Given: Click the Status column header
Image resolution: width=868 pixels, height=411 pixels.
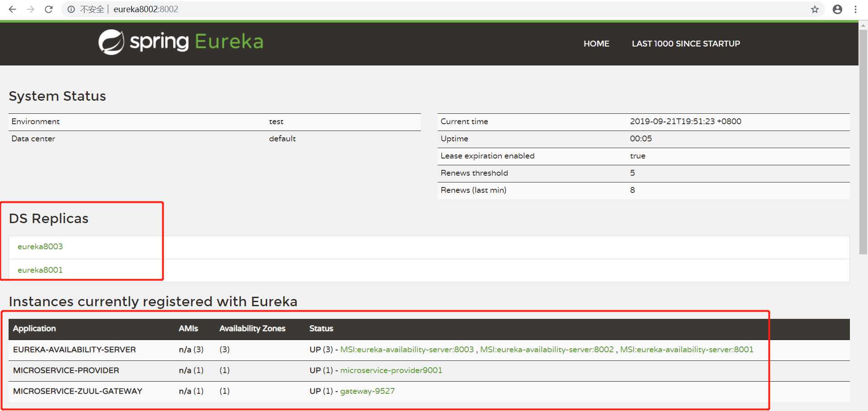Looking at the screenshot, I should 321,328.
